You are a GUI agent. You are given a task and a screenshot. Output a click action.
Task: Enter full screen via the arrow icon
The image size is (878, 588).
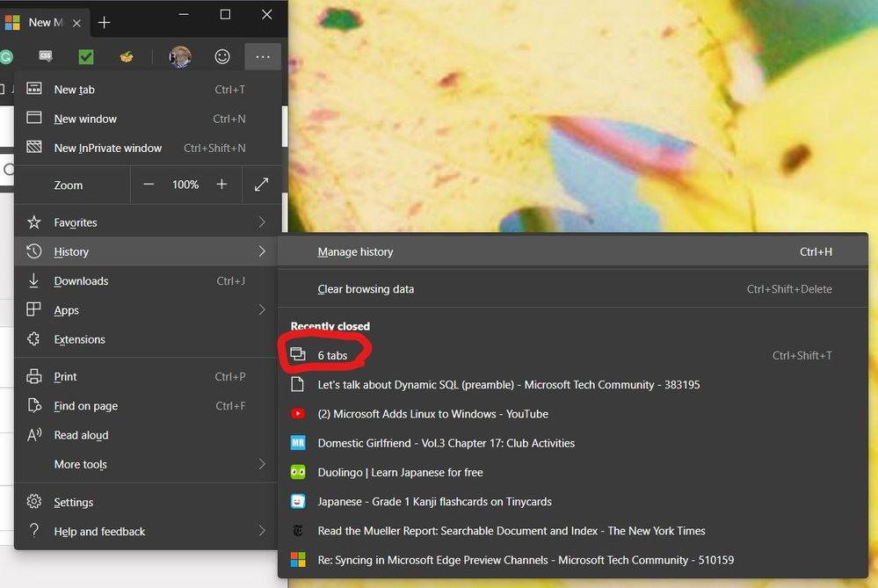262,185
